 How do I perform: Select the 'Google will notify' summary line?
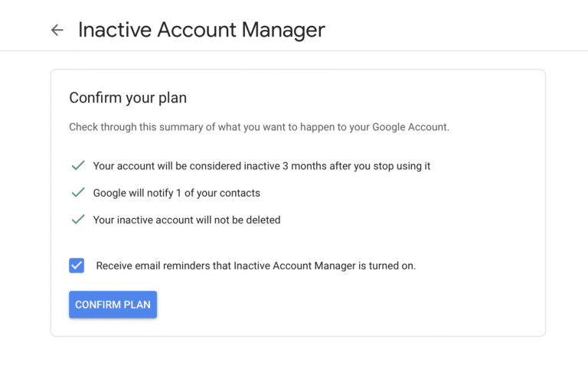176,193
